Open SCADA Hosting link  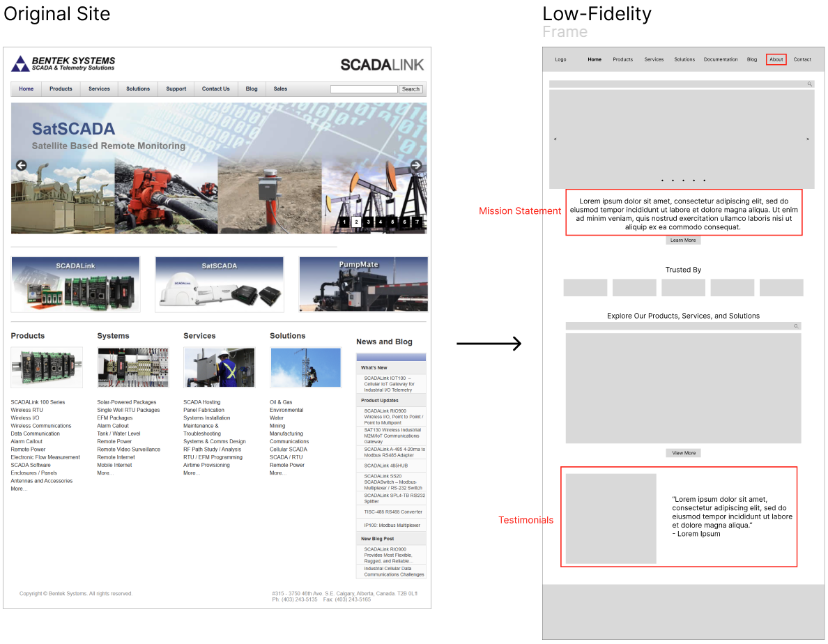[201, 402]
